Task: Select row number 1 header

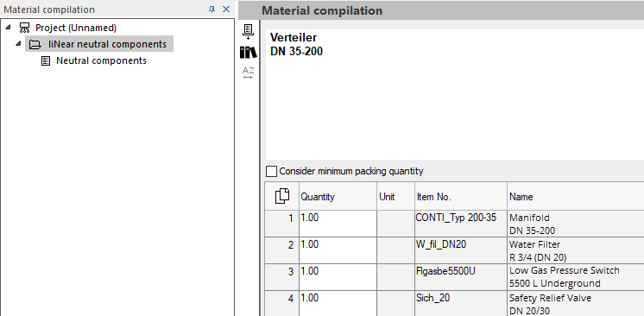Action: point(282,224)
